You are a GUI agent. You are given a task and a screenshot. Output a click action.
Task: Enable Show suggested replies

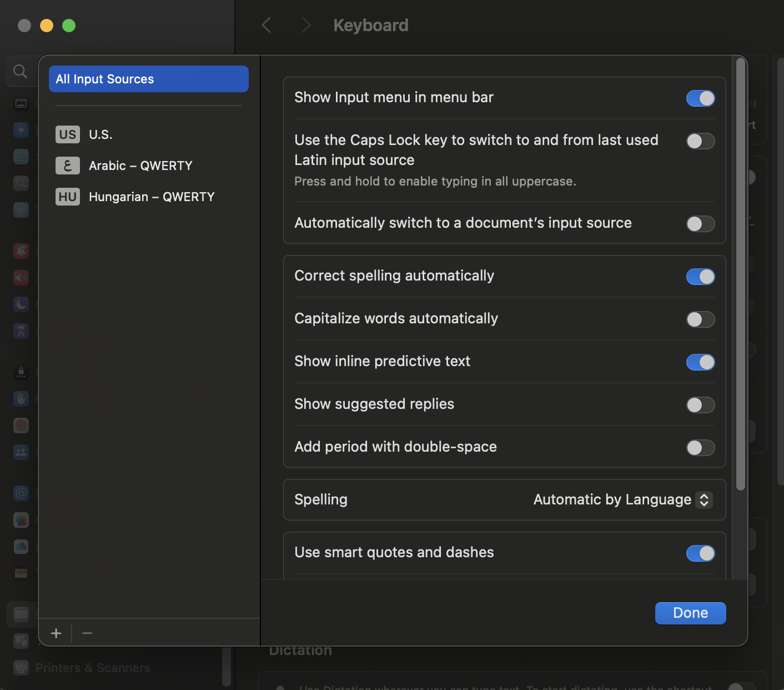pos(700,405)
